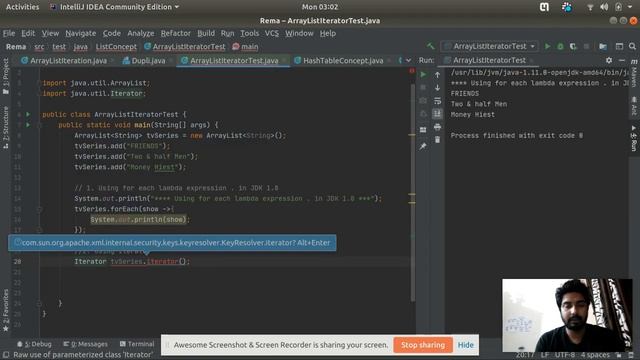This screenshot has height=360, width=640.
Task: Clear all Run console output
Action: (x=437, y=140)
